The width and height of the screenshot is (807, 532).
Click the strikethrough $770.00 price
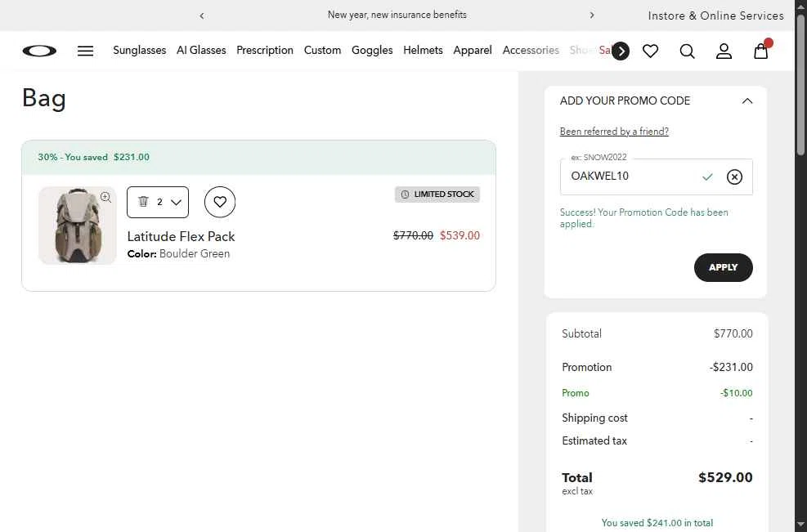413,235
